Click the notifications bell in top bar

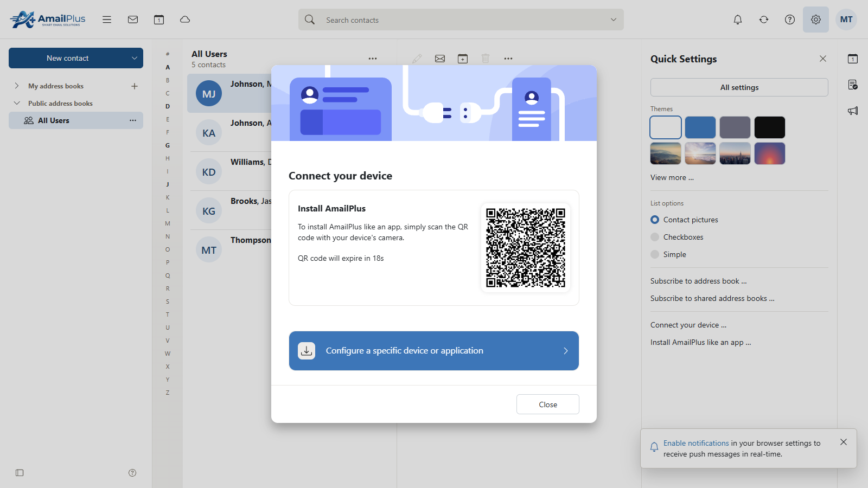coord(738,20)
